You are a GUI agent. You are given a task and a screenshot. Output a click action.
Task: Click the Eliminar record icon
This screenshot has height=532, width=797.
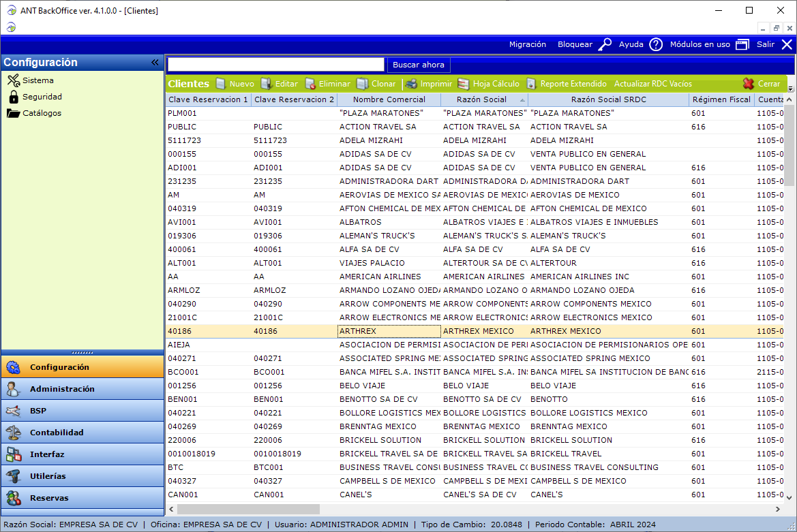click(x=310, y=84)
